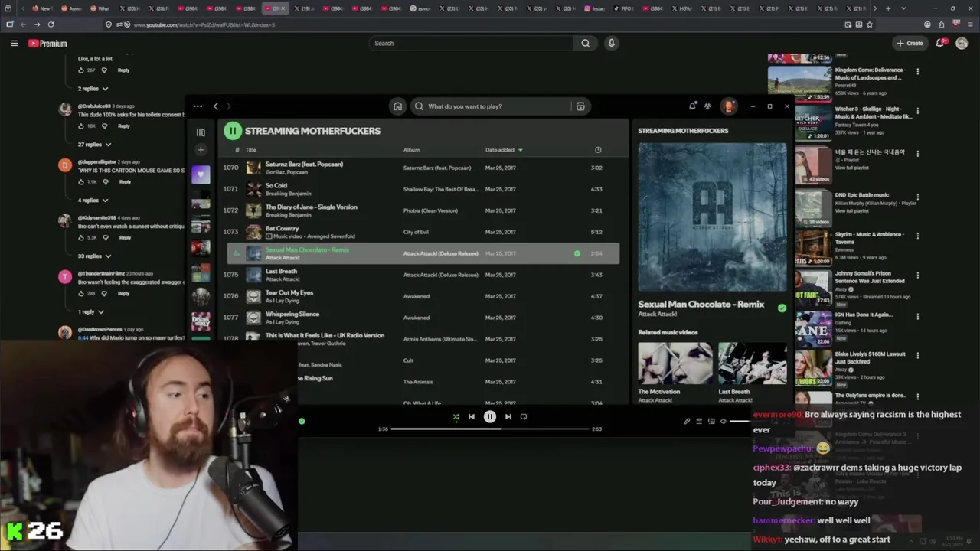The width and height of the screenshot is (980, 551).
Task: Expand 2 replies at top of comments
Action: tap(93, 89)
